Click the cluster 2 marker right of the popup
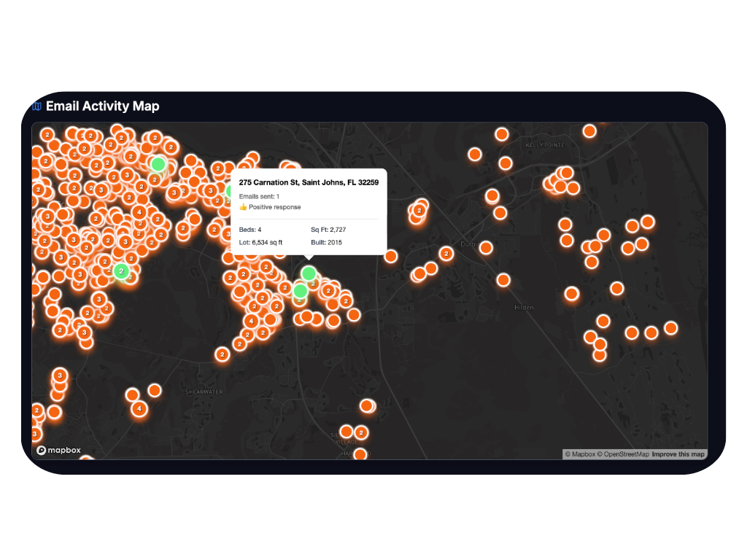This screenshot has height=560, width=747. [x=446, y=254]
